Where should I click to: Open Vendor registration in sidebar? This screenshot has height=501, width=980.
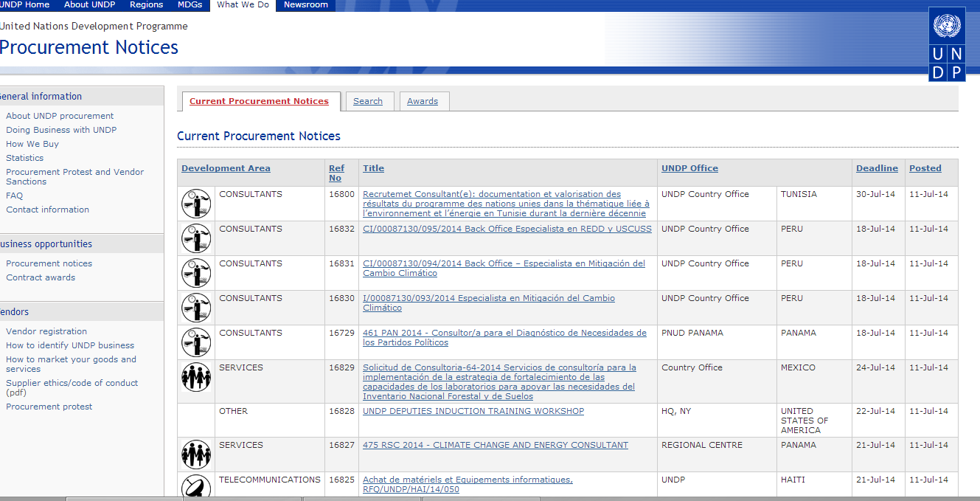[x=46, y=331]
